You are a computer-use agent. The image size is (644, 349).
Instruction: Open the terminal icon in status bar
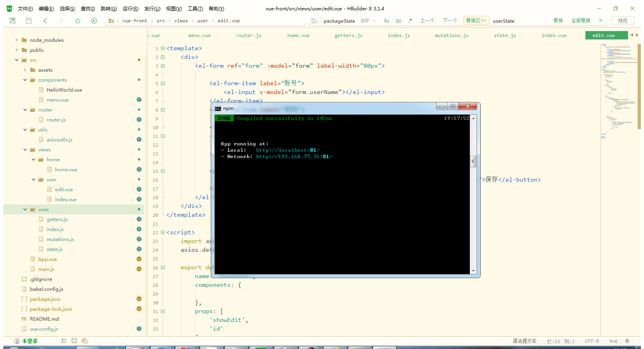75,341
